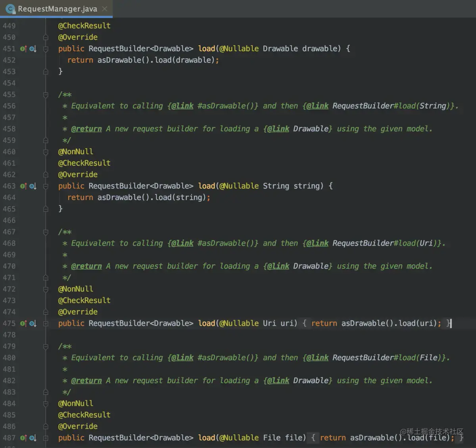This screenshot has width=476, height=448.
Task: Click line number 478 in the gutter
Action: [9, 335]
